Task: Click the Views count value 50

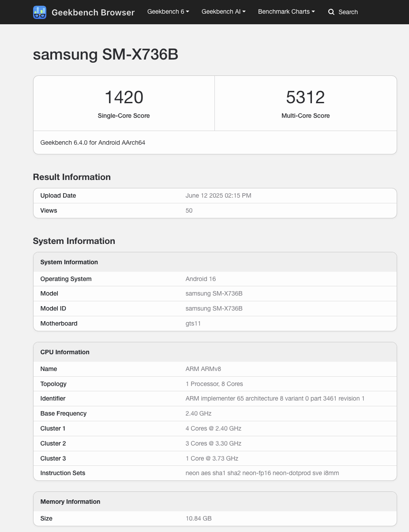Action: coord(189,210)
